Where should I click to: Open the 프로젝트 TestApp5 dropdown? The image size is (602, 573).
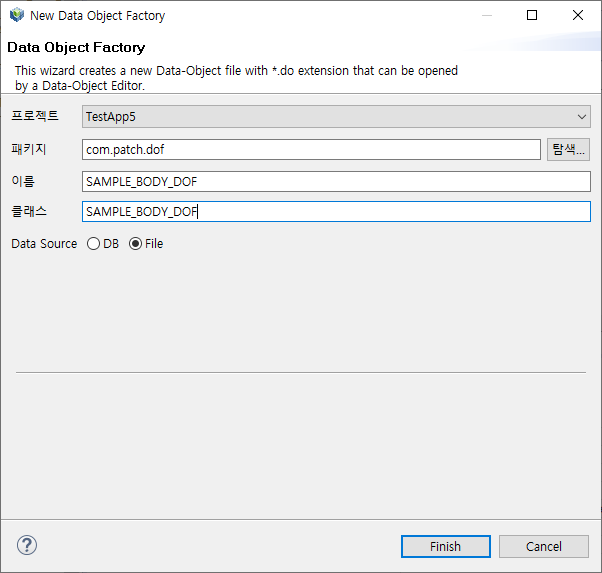click(336, 117)
